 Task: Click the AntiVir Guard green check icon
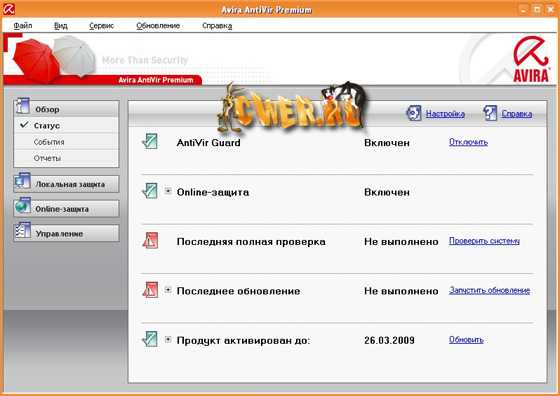click(150, 141)
